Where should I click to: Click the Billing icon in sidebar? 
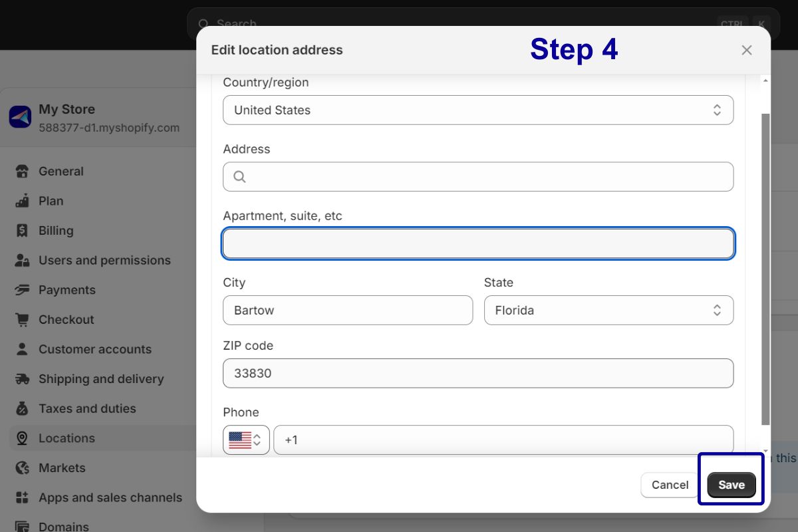22,231
